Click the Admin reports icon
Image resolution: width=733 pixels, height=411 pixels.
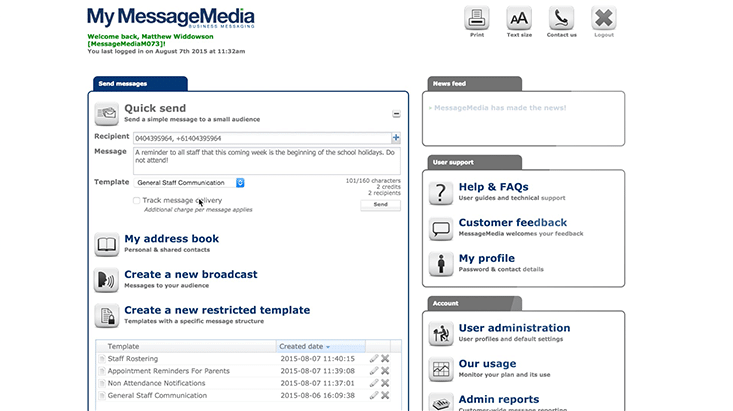(441, 402)
